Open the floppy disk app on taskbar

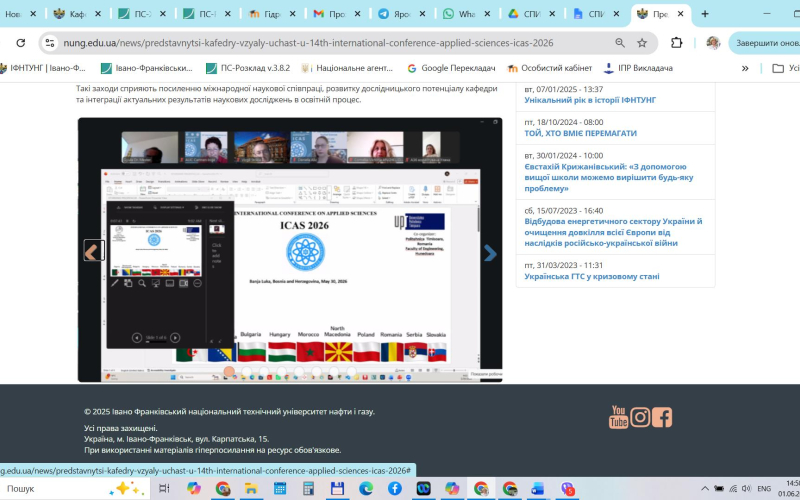[x=337, y=488]
